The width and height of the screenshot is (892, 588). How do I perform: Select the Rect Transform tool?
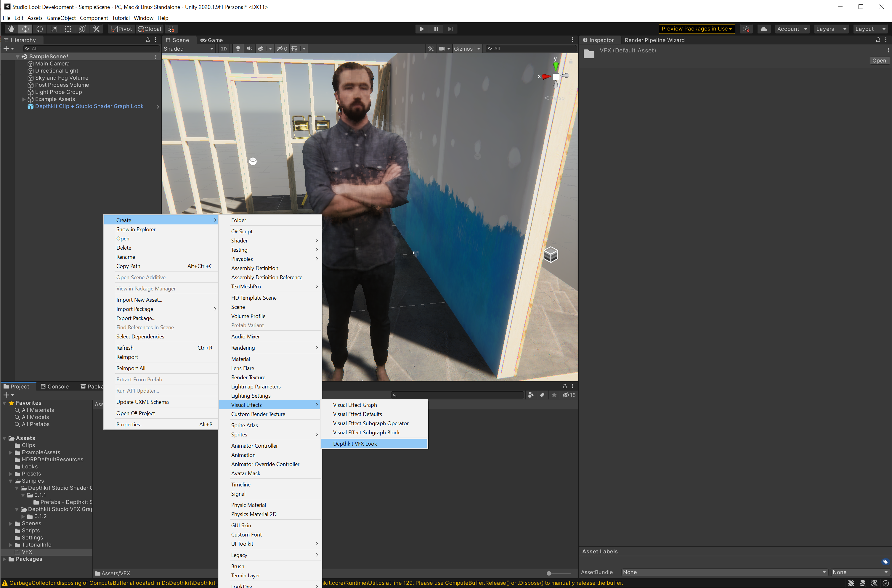coord(68,29)
